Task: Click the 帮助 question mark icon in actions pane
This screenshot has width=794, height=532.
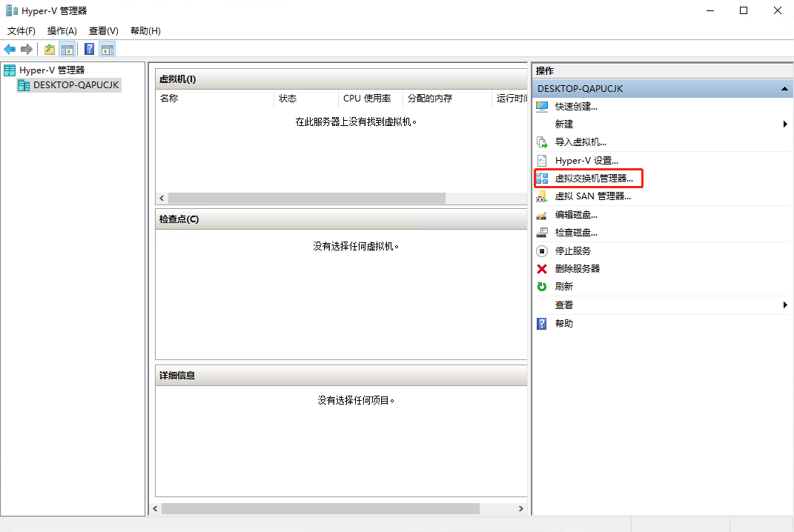Action: click(542, 324)
